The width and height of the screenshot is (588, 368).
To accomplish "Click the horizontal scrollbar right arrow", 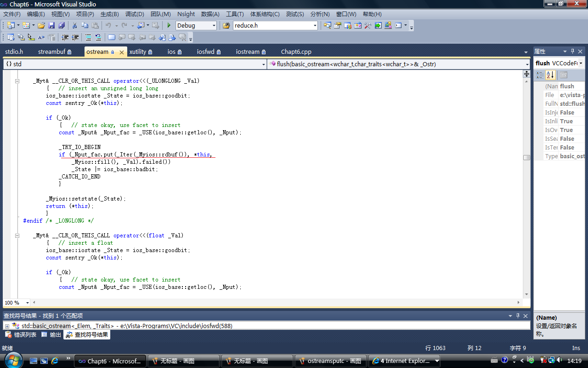I will [x=519, y=303].
